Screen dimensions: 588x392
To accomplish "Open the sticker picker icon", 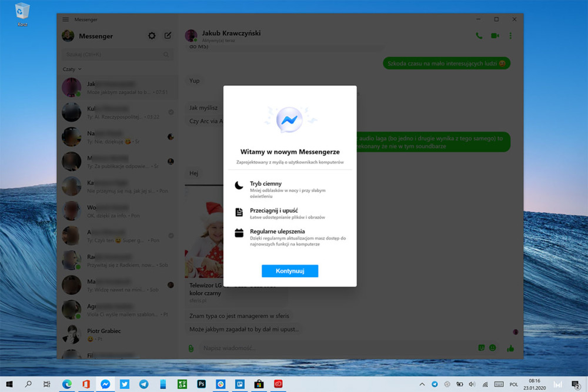I will (482, 348).
